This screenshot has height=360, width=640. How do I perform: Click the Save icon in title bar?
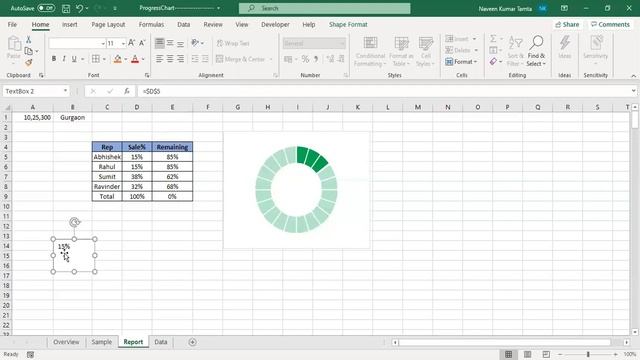(x=66, y=8)
